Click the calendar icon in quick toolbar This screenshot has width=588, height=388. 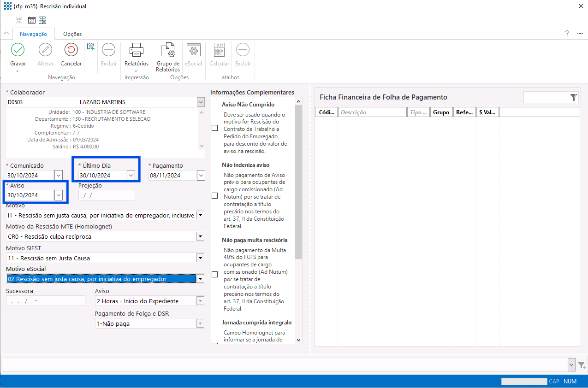(x=32, y=20)
